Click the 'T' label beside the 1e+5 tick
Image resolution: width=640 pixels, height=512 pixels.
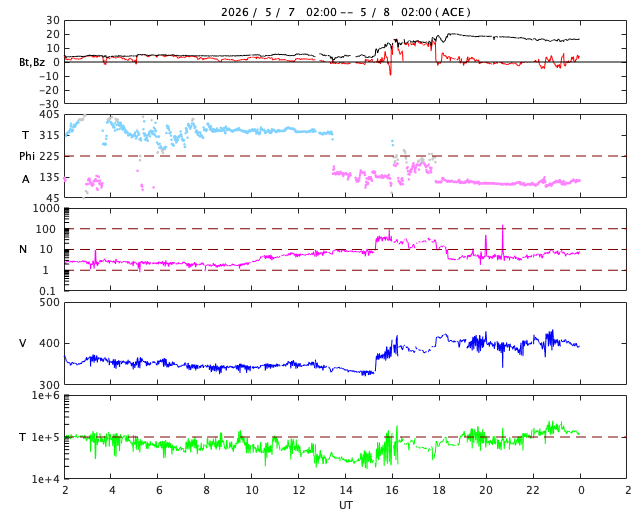23,437
